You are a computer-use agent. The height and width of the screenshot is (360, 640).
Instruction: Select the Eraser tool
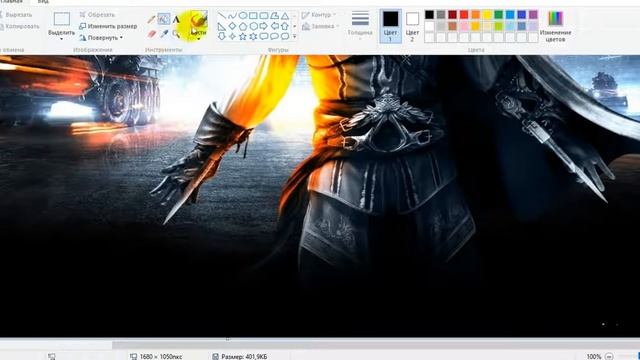pos(151,34)
